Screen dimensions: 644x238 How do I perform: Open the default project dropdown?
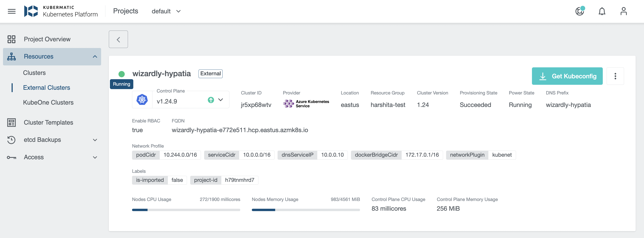click(x=166, y=11)
